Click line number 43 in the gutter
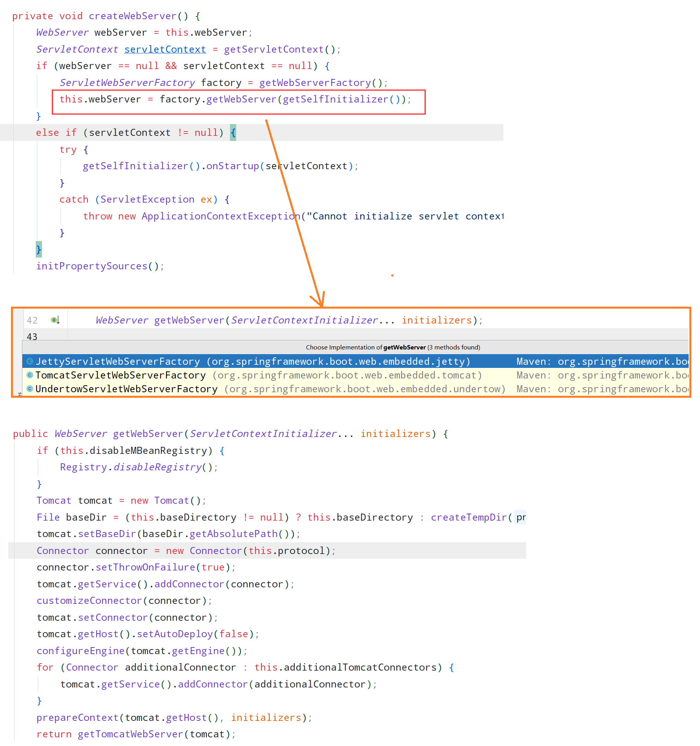700x746 pixels. coord(32,336)
